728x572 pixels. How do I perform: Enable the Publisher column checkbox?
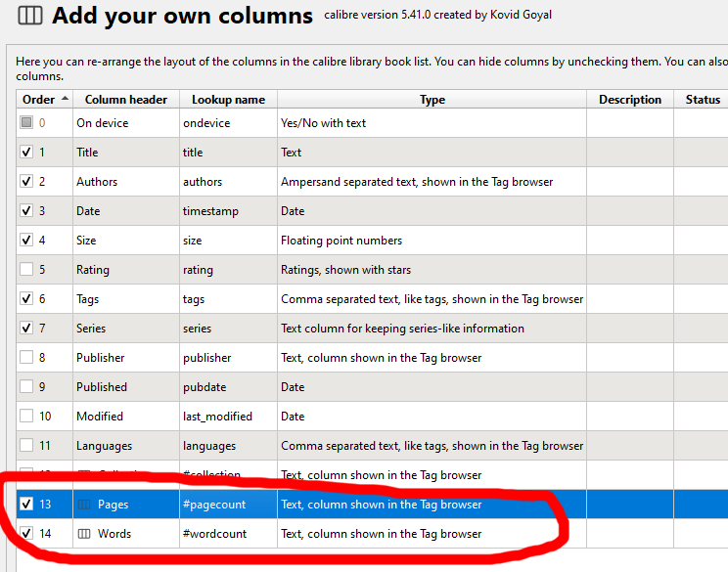pyautogui.click(x=26, y=357)
